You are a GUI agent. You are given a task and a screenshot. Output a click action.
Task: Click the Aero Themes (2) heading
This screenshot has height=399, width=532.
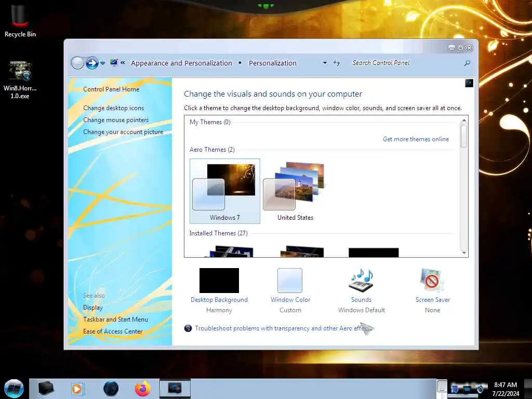pos(212,150)
